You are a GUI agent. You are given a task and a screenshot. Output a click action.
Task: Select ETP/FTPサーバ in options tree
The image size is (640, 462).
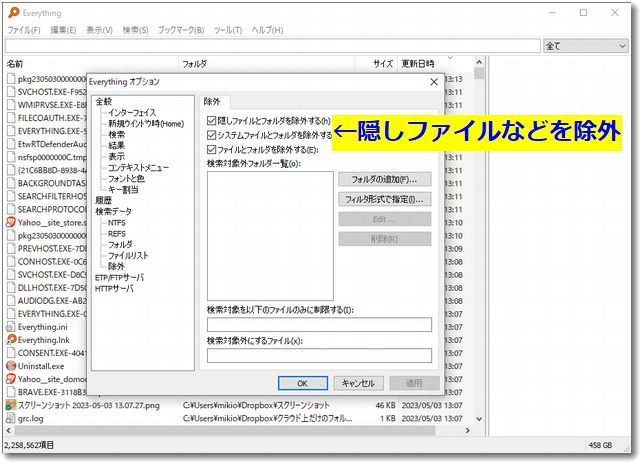[x=120, y=278]
